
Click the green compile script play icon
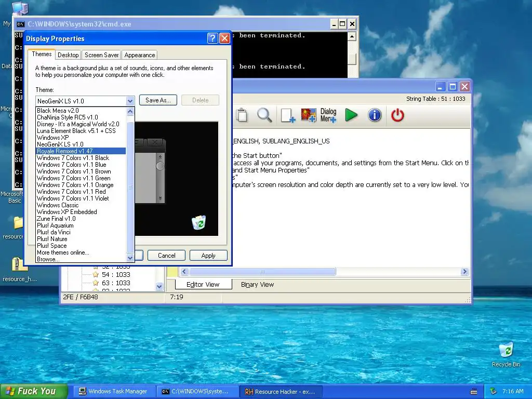click(x=351, y=115)
